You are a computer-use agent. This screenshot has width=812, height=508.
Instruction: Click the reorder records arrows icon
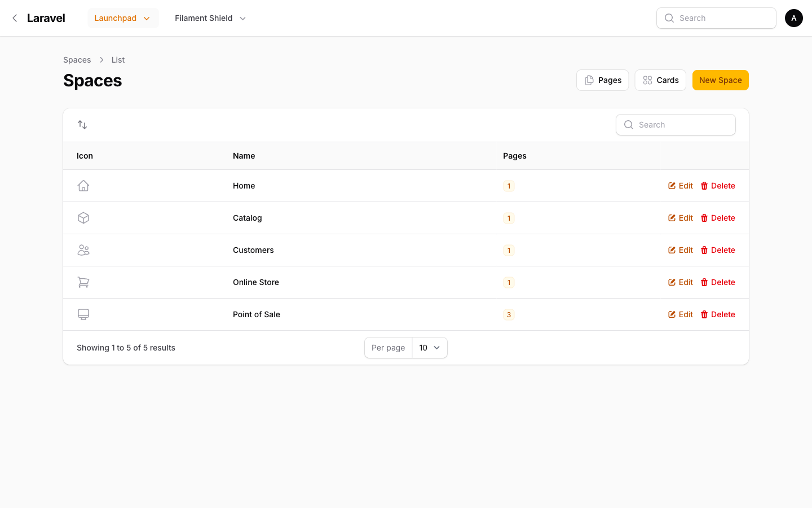coord(82,125)
